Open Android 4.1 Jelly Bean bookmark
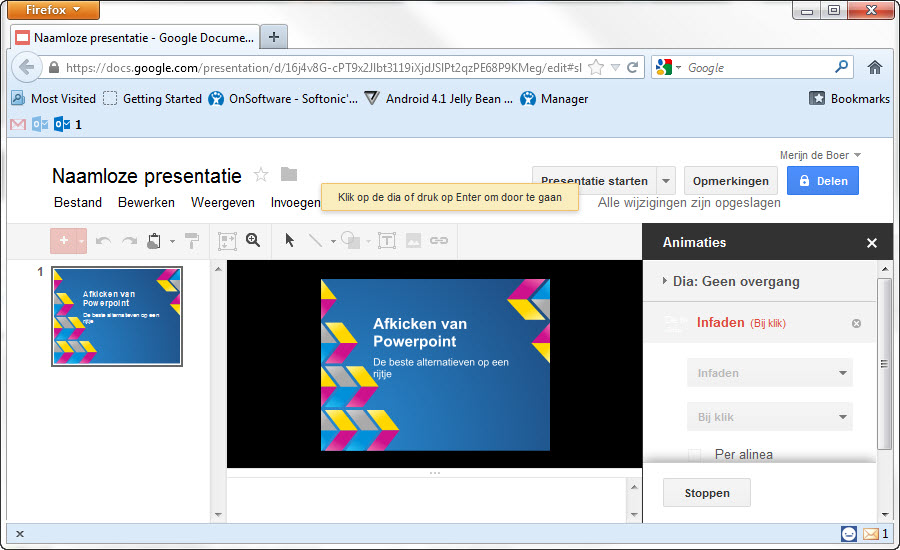The width and height of the screenshot is (900, 550). coord(439,99)
